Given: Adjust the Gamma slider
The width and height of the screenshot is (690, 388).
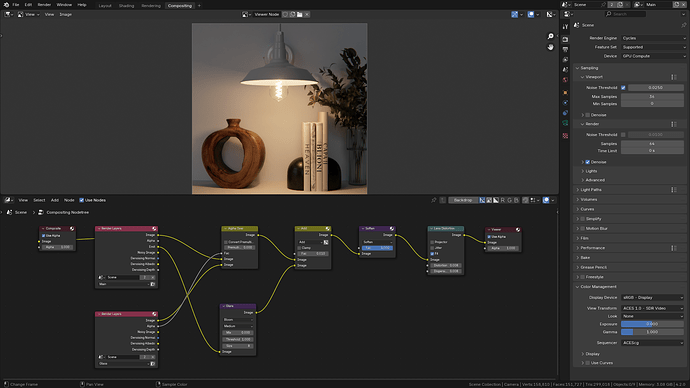Looking at the screenshot, I should point(652,332).
